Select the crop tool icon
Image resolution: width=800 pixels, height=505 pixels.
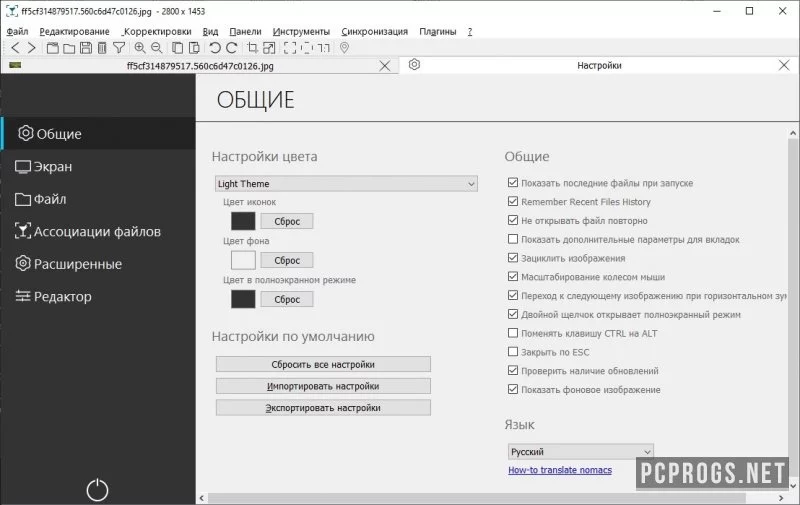click(x=252, y=48)
